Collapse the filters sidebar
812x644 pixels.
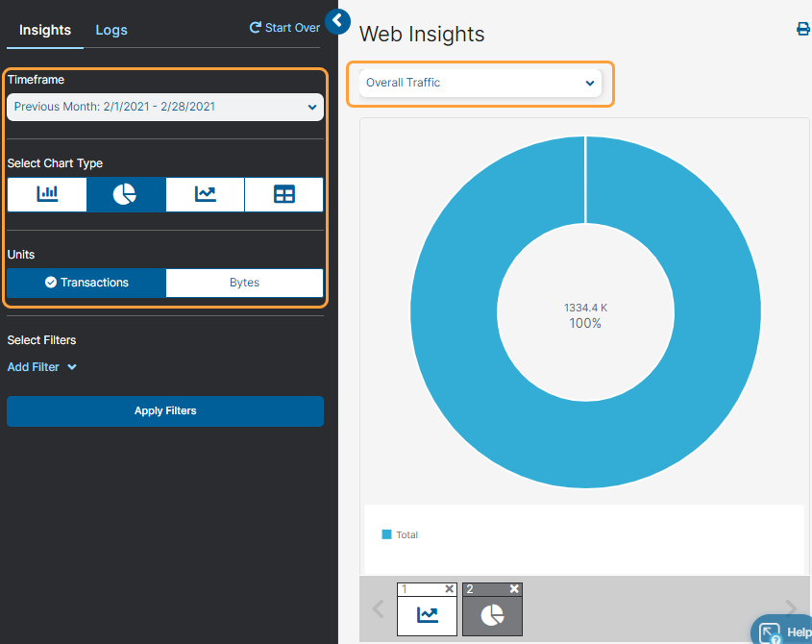click(338, 21)
